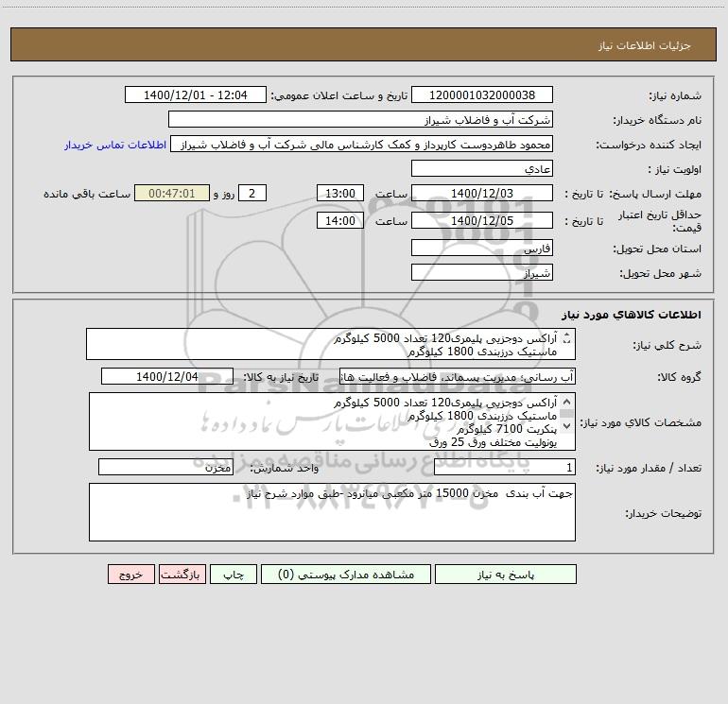
Task: Click the label نام دستگاه خریدار
Action: pyautogui.click(x=657, y=120)
